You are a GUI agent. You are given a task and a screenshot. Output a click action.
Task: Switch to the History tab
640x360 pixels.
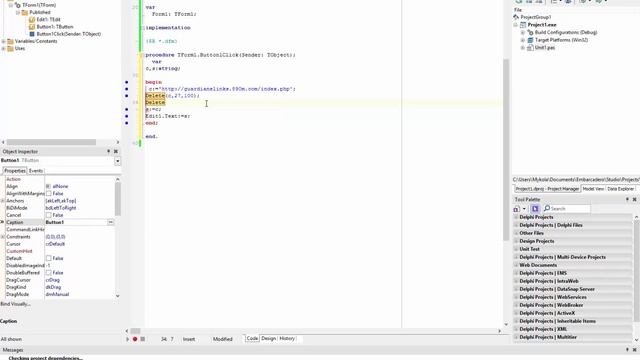(287, 339)
